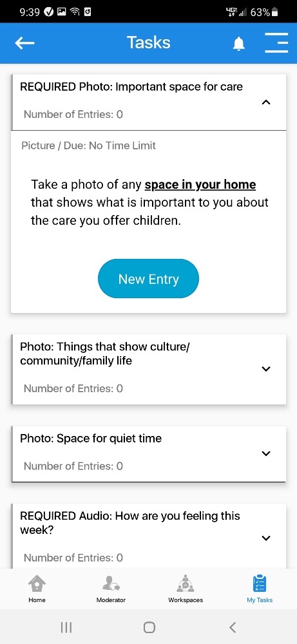
Task: Open the hamburger menu in the header
Action: 276,43
